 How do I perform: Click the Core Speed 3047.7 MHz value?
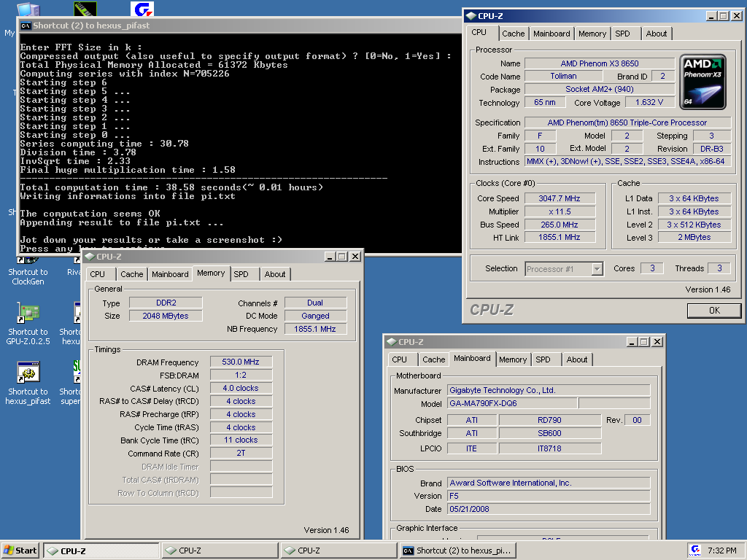pos(560,198)
